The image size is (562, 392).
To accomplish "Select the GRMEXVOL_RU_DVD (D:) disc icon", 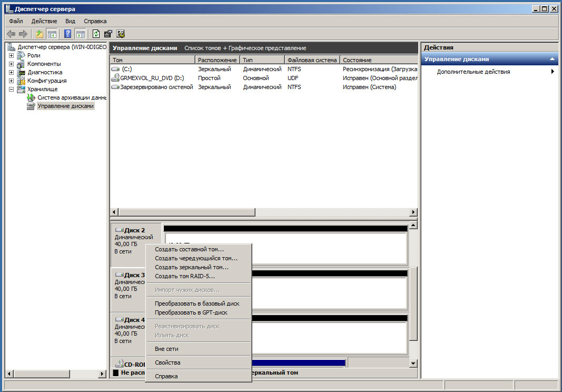I will point(116,78).
